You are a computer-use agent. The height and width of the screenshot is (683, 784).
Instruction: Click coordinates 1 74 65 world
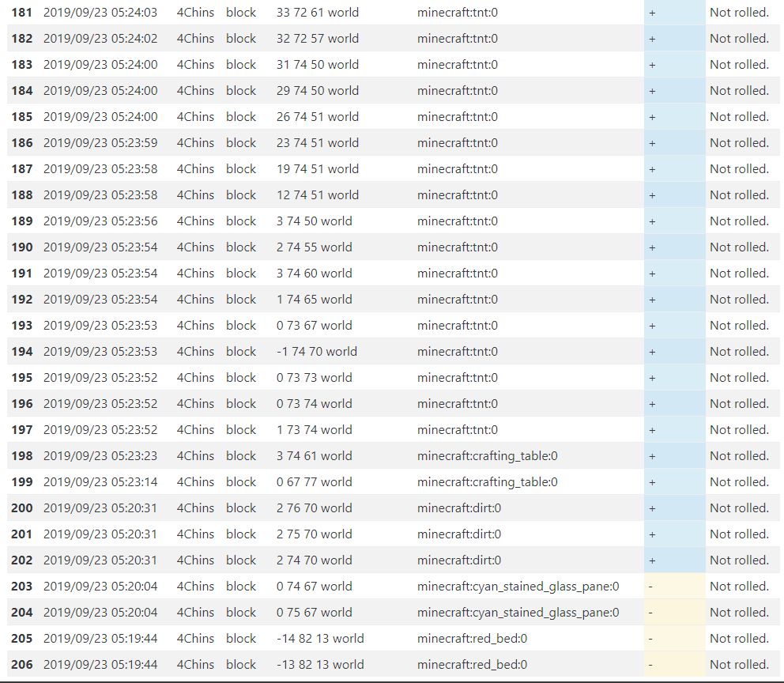[x=315, y=299]
